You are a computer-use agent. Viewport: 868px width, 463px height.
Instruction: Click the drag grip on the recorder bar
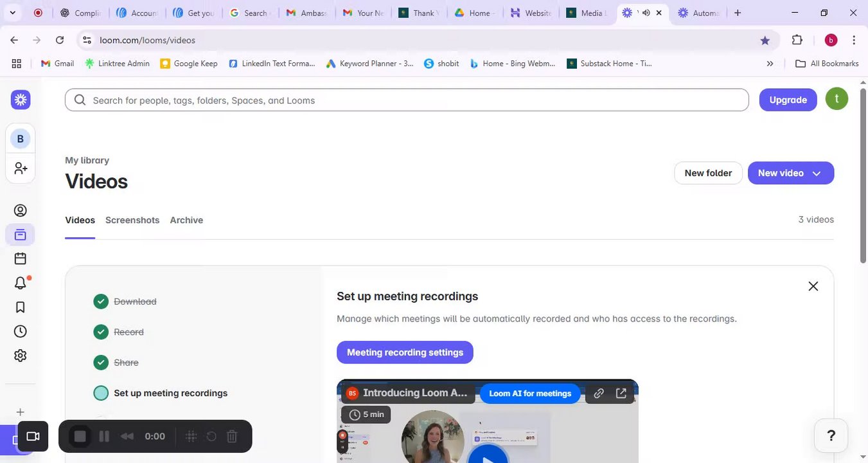coord(191,437)
